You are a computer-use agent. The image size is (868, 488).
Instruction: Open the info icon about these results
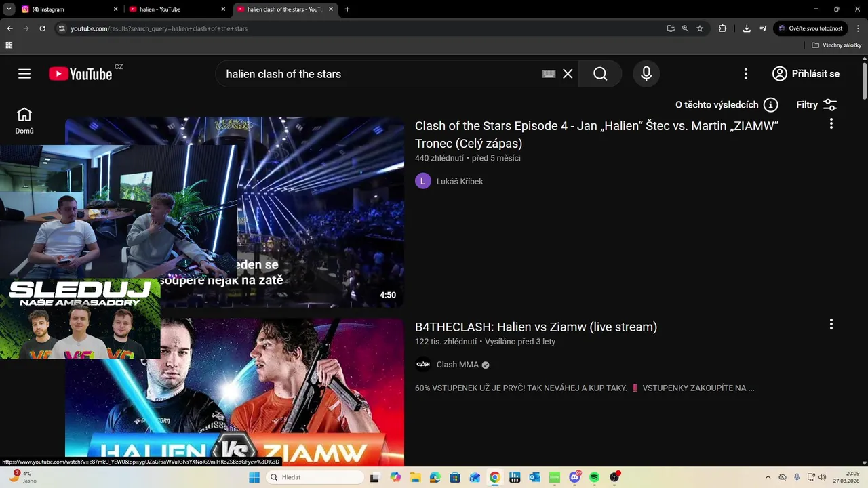770,105
